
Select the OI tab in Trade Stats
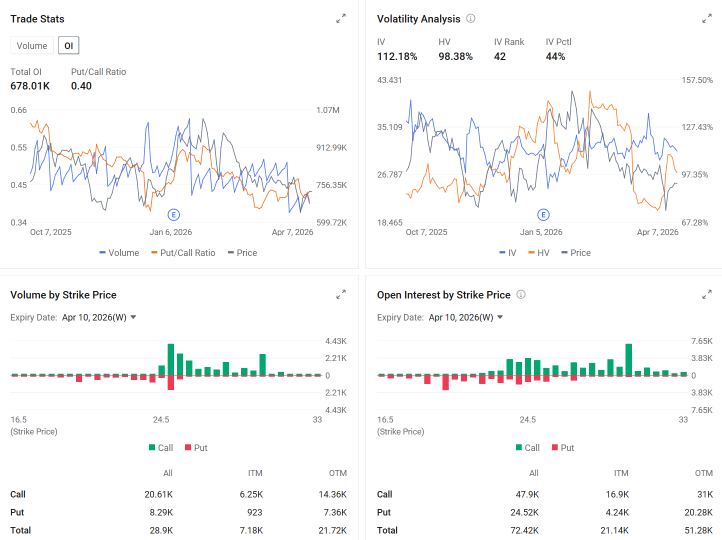pyautogui.click(x=69, y=46)
